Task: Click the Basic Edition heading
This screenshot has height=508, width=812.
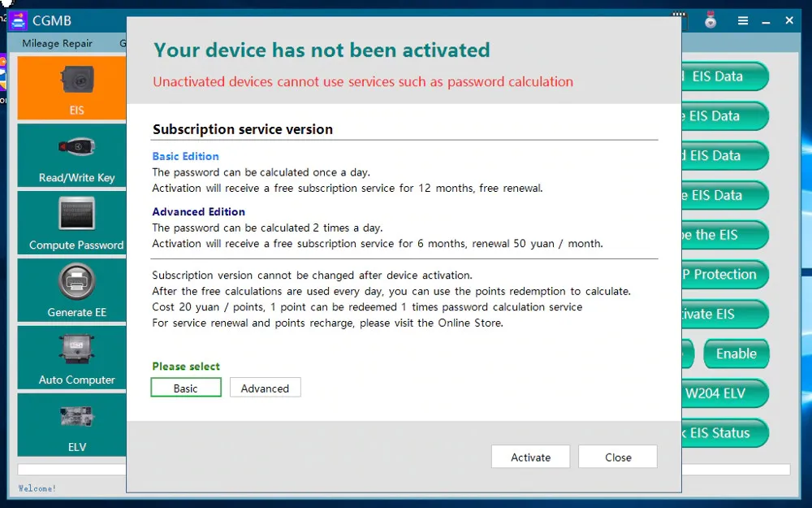Action: tap(185, 156)
